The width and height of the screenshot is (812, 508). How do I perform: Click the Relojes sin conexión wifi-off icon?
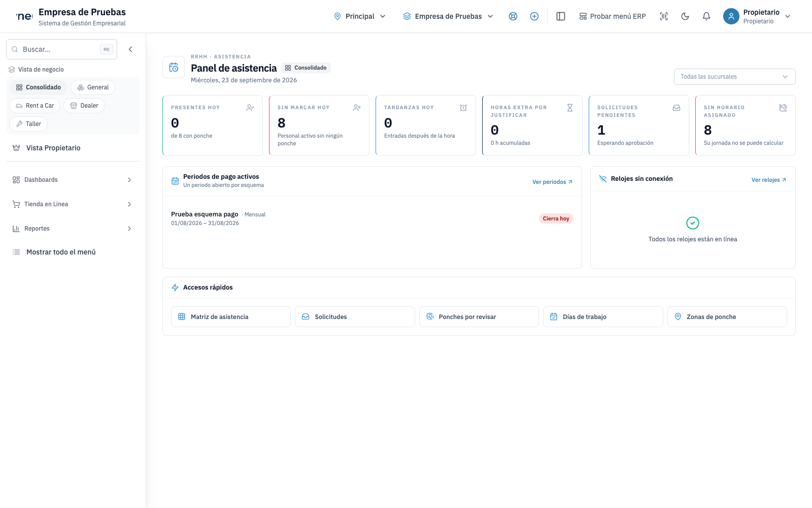603,179
